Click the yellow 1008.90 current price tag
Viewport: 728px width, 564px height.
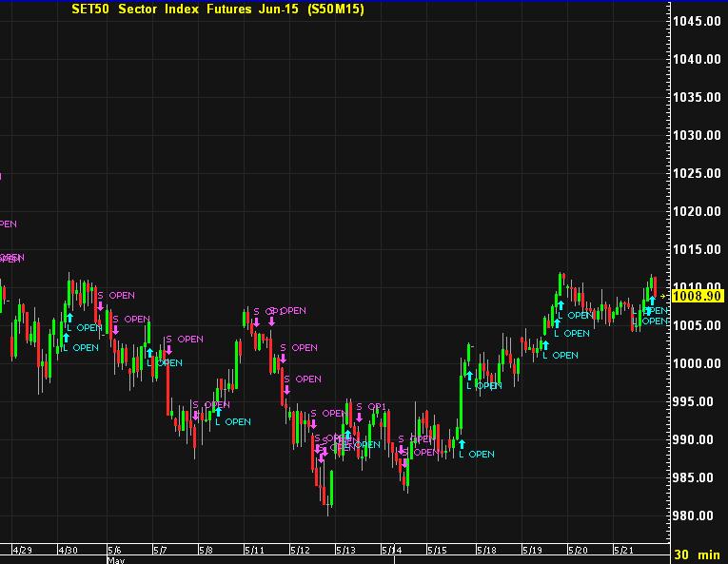point(698,297)
